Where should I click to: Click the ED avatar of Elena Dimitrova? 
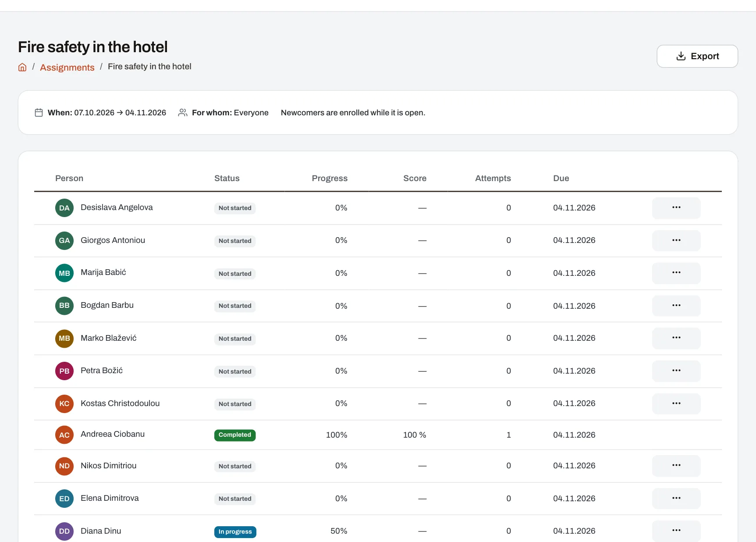[x=64, y=499]
